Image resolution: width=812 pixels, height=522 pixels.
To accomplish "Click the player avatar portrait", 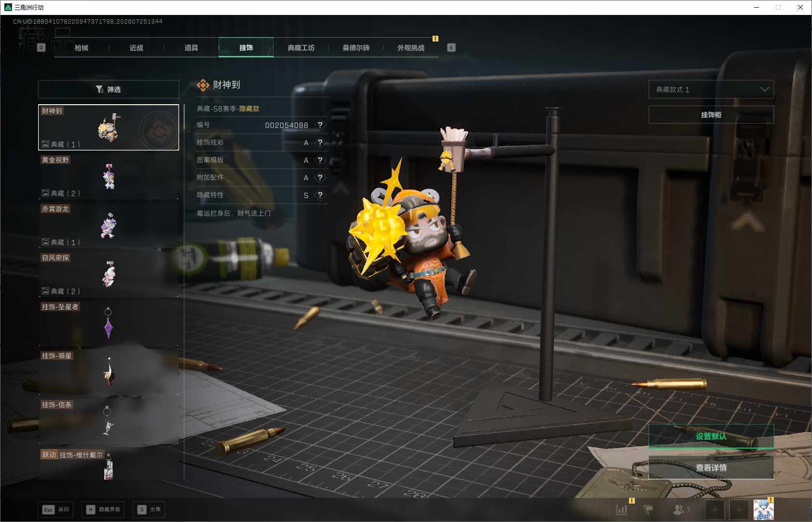I will pos(763,509).
